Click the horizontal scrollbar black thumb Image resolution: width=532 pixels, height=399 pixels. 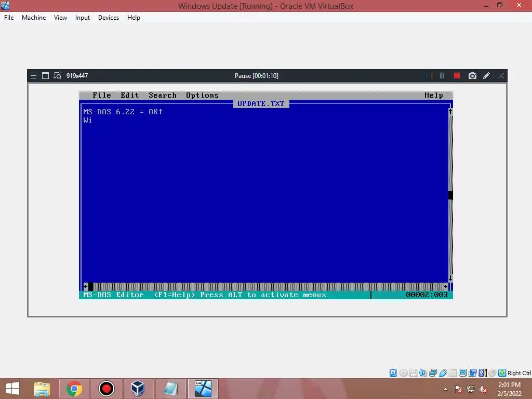90,286
